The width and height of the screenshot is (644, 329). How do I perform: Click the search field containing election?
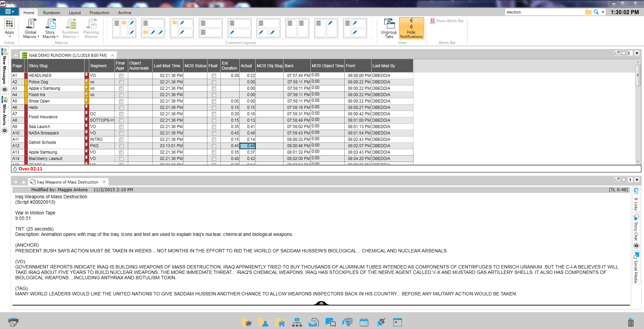(544, 12)
